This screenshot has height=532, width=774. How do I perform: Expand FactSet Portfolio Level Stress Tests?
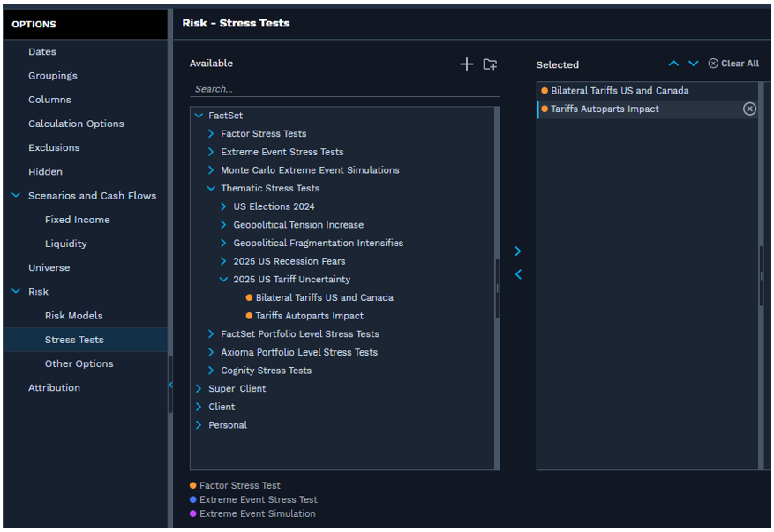pyautogui.click(x=211, y=334)
